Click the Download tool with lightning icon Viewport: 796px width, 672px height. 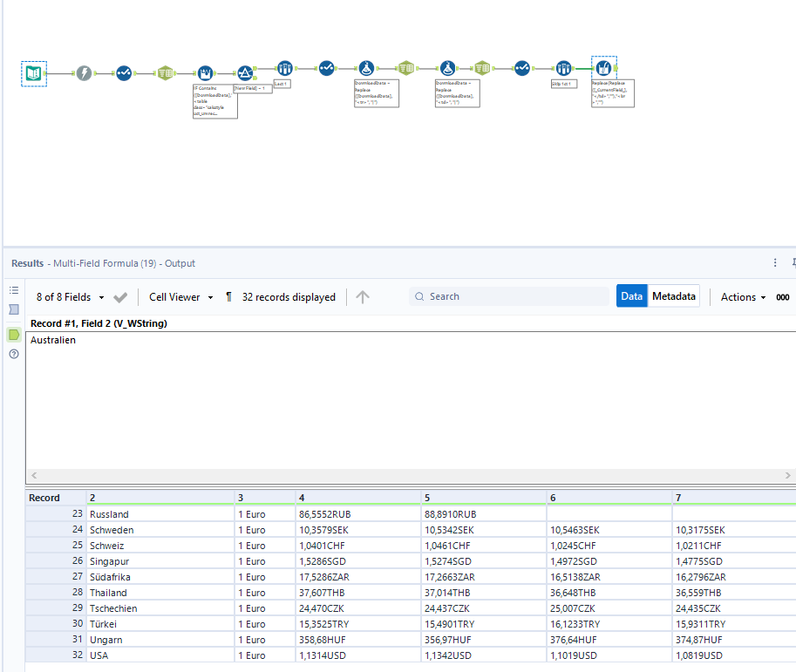[85, 73]
